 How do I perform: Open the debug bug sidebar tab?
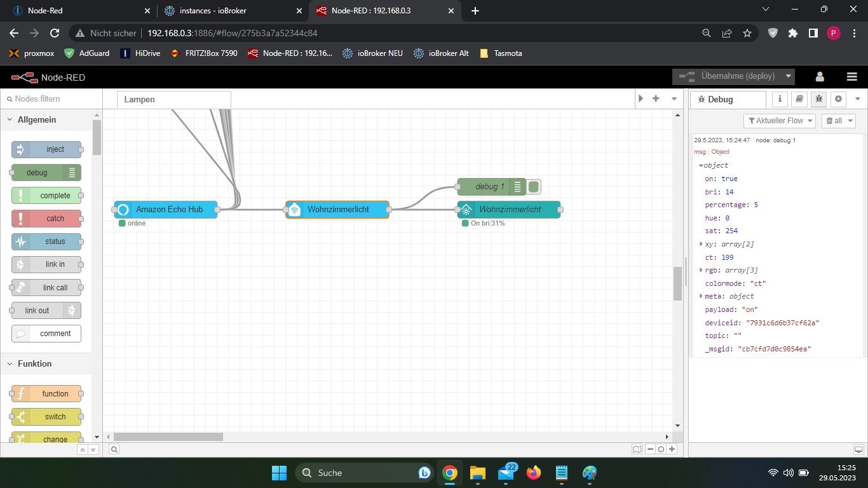819,99
